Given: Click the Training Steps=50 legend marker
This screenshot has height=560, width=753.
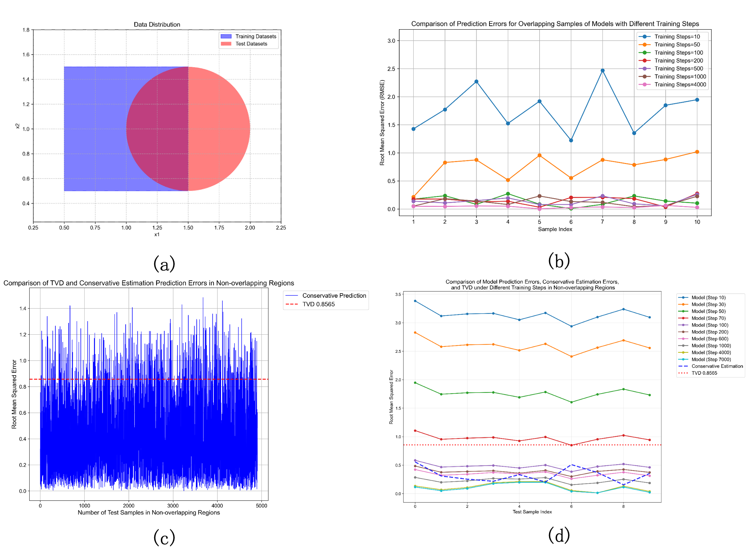Looking at the screenshot, I should 644,45.
